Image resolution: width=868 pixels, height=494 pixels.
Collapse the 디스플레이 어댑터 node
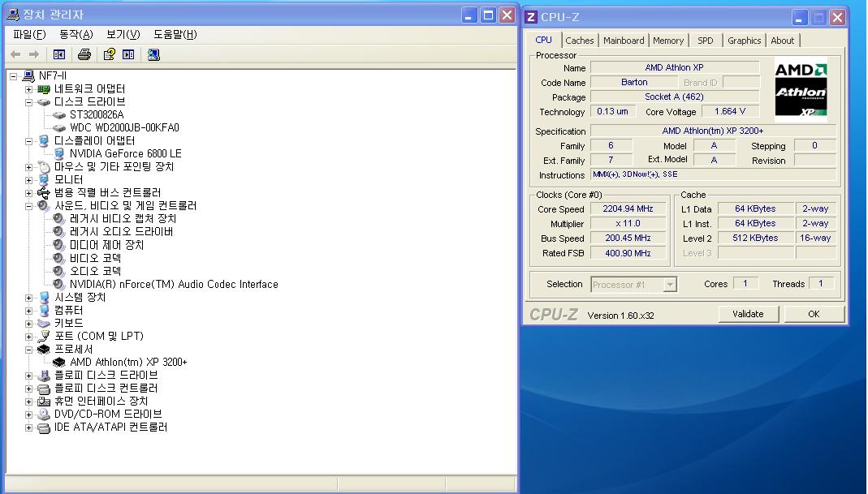tap(28, 142)
